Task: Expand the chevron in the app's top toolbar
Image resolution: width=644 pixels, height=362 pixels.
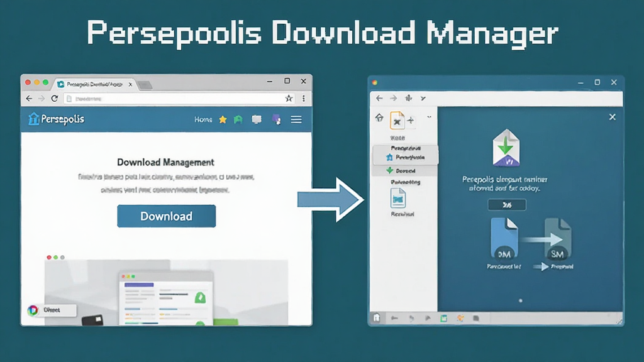Action: pos(423,98)
